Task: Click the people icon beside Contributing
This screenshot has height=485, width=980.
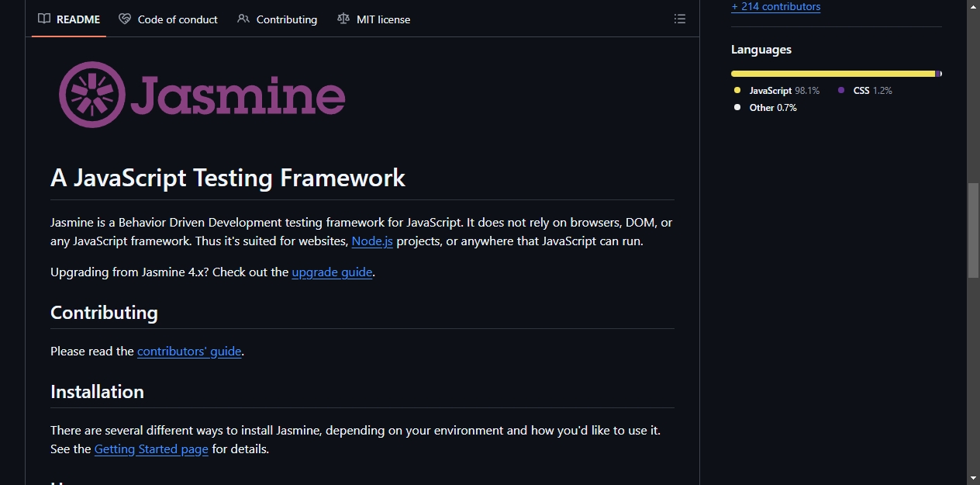Action: click(x=243, y=19)
